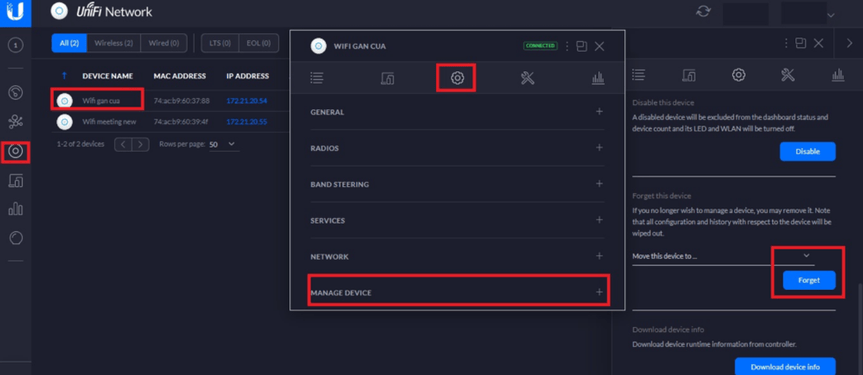Click MAC address 74:ac:b9:60:39:4f
Viewport: 863px width, 375px height.
(181, 122)
